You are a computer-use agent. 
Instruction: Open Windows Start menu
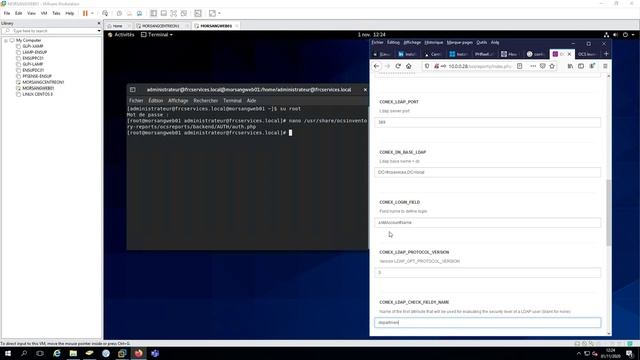(x=8, y=353)
